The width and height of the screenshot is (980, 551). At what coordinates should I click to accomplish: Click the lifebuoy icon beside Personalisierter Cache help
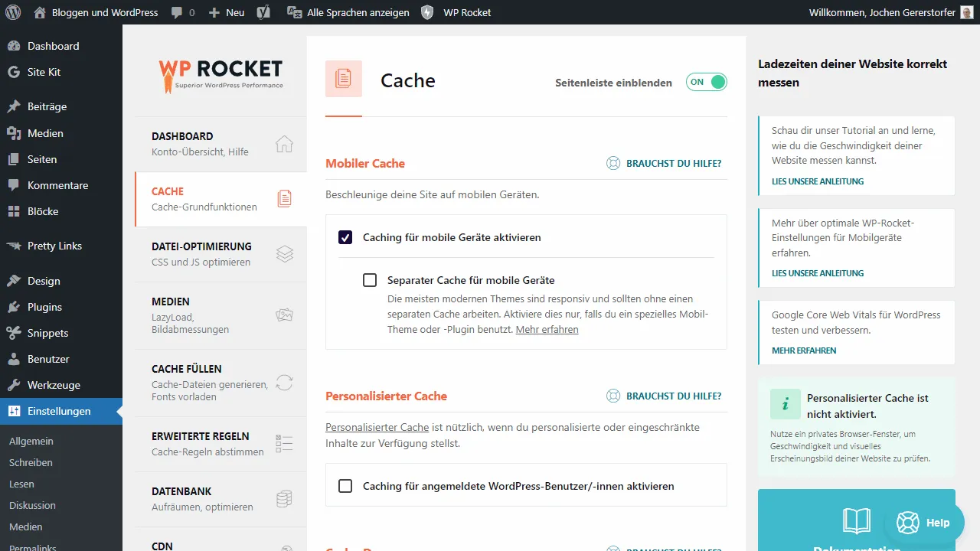click(x=612, y=396)
